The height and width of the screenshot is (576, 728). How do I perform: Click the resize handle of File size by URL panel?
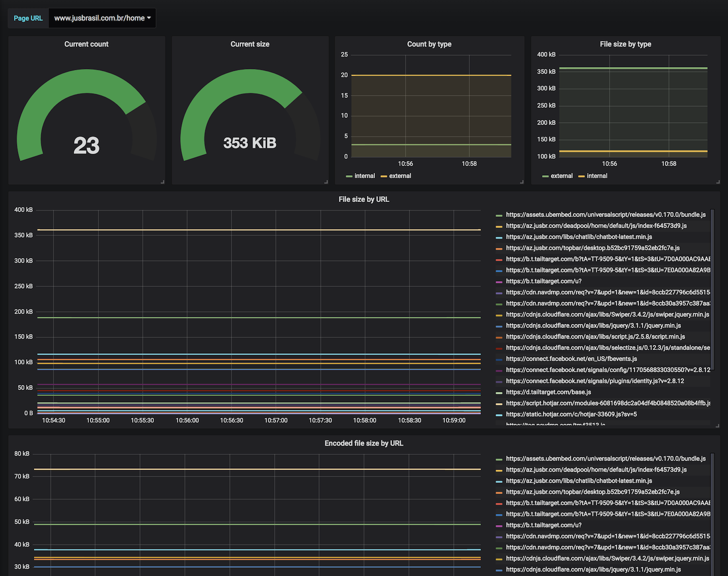718,426
